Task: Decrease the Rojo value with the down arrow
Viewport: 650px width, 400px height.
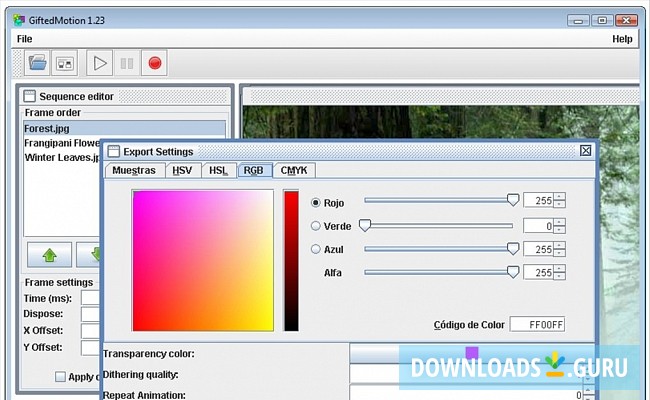Action: pos(560,204)
